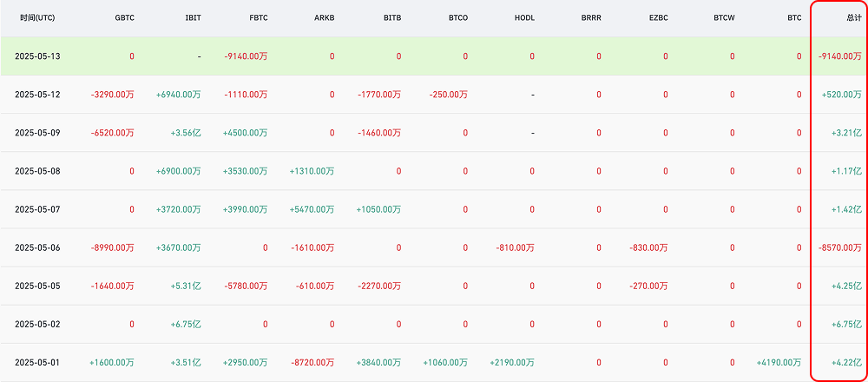Viewport: 868px width, 382px height.
Task: Select the 2025-05-02 date cell
Action: 37,325
